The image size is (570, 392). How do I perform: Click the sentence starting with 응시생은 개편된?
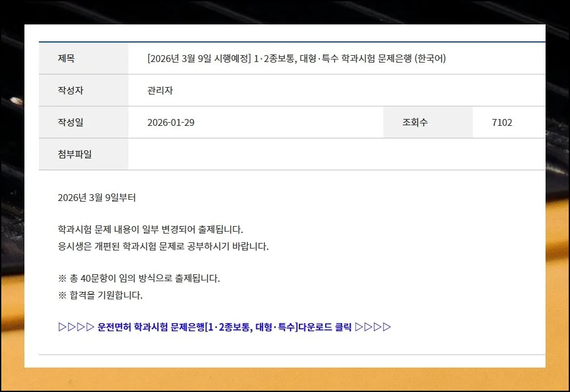click(x=163, y=246)
